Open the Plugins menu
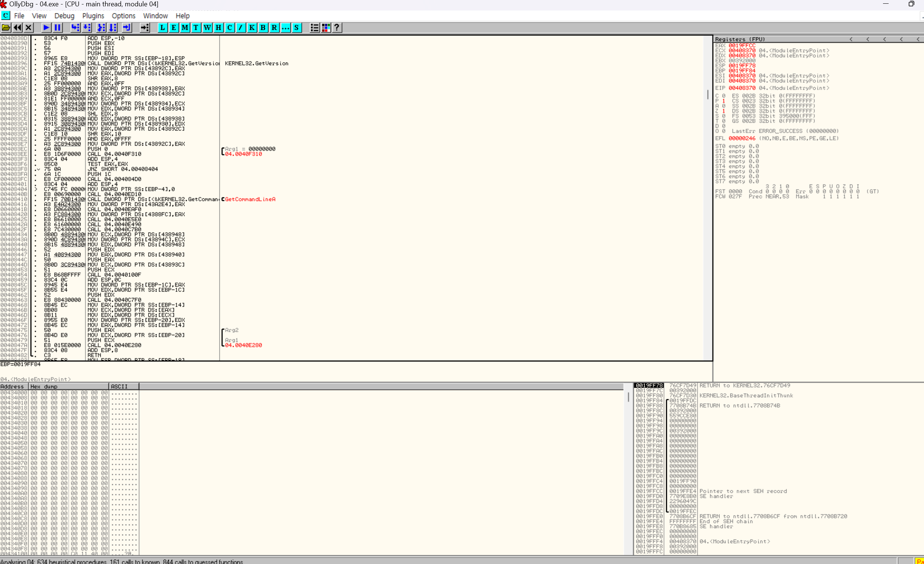Viewport: 924px width, 564px height. [93, 16]
